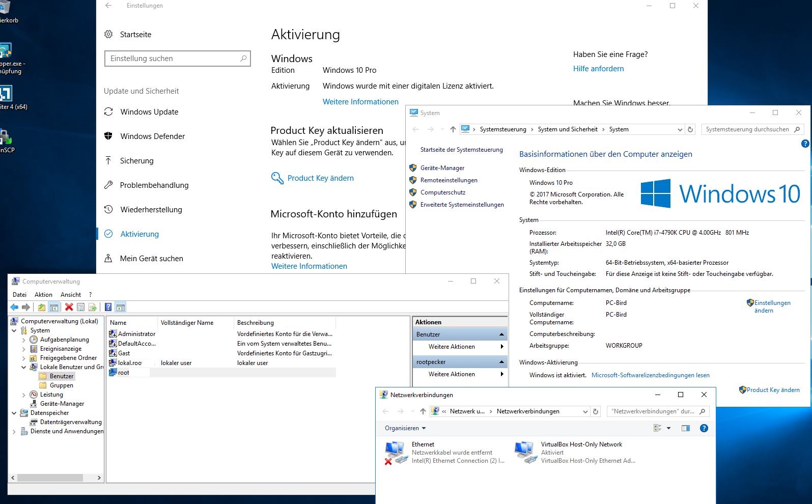Click the Administrator user account icon
The height and width of the screenshot is (504, 812).
pyautogui.click(x=113, y=334)
